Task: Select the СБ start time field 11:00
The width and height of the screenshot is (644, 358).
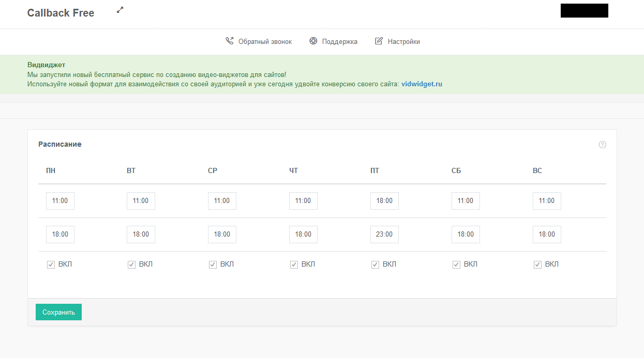Action: tap(466, 201)
